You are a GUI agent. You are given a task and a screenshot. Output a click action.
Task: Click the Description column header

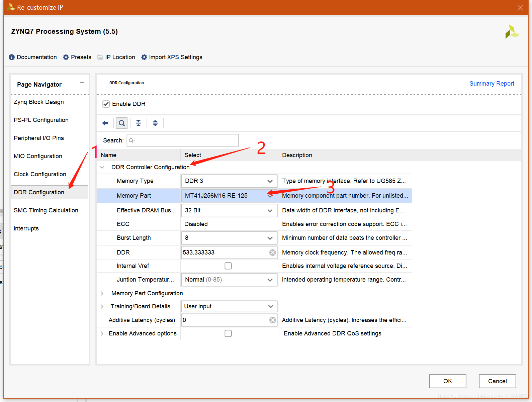tap(345, 155)
